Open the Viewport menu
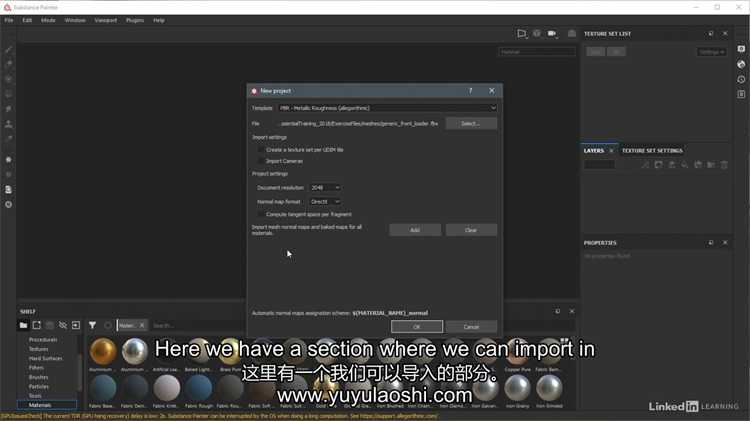 pos(105,20)
